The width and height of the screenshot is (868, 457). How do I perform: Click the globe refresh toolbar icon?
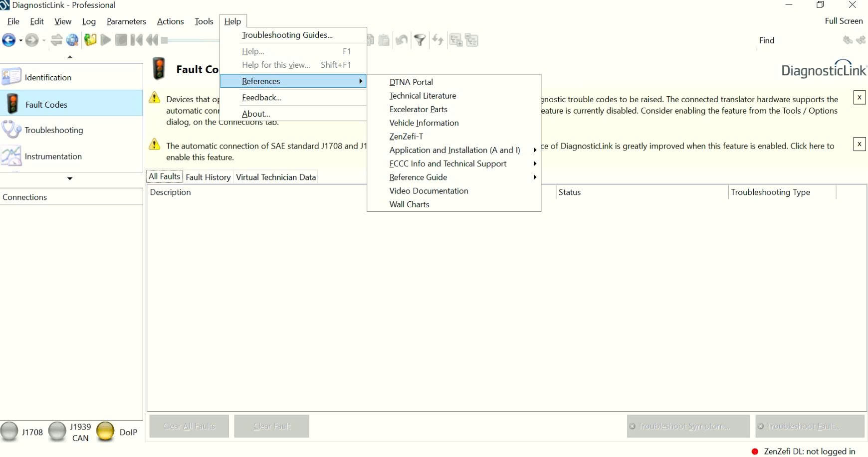tap(72, 40)
